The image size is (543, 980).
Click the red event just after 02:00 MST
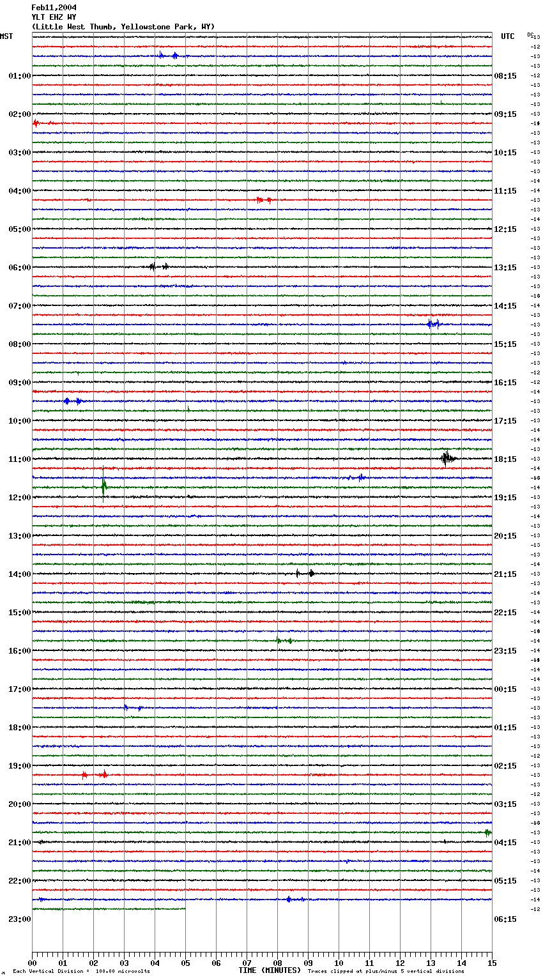[x=36, y=123]
